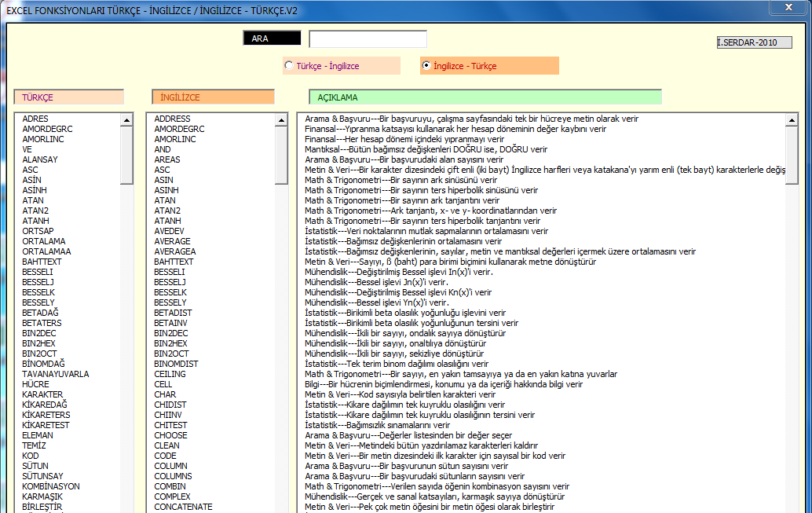Select CHIINV in the İngilizce list
812x513 pixels.
pyautogui.click(x=168, y=415)
